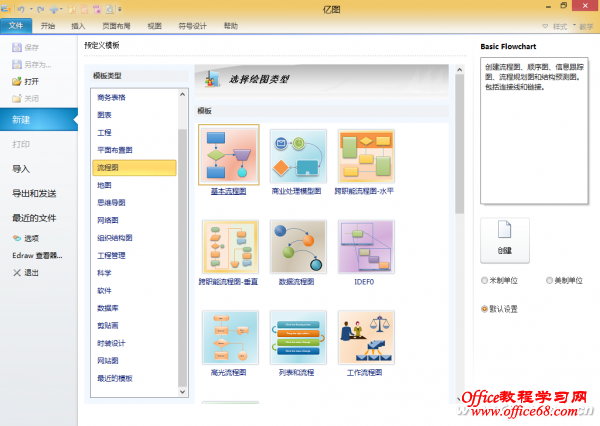Select the 高光流程图 template icon
This screenshot has height=426, width=600.
230,337
